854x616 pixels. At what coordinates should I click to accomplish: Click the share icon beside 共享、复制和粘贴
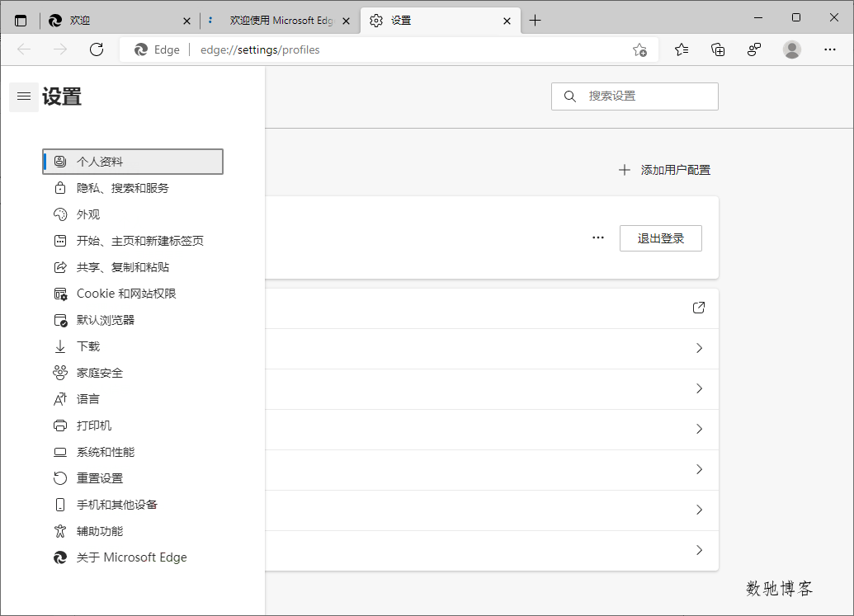coord(60,267)
